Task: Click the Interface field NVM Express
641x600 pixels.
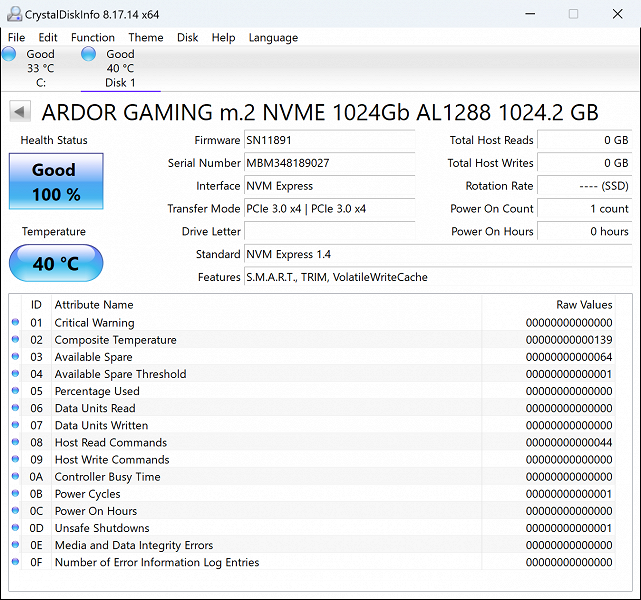Action: 329,186
